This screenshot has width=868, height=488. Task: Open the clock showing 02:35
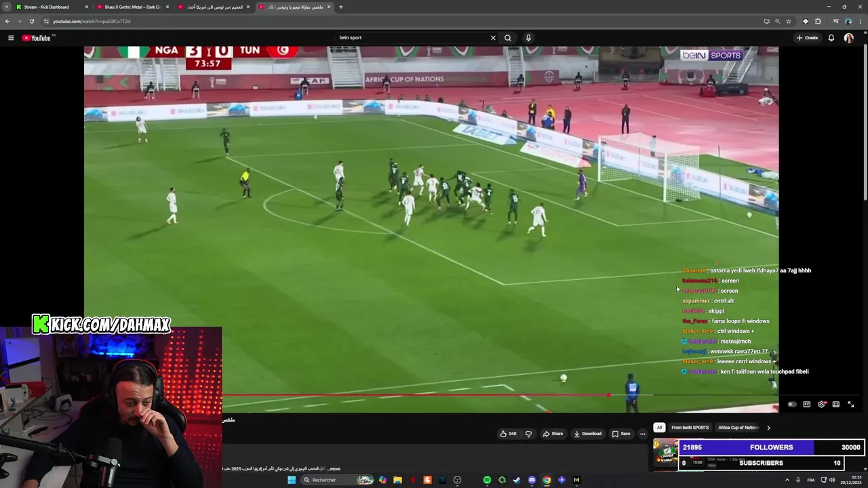[x=852, y=480]
